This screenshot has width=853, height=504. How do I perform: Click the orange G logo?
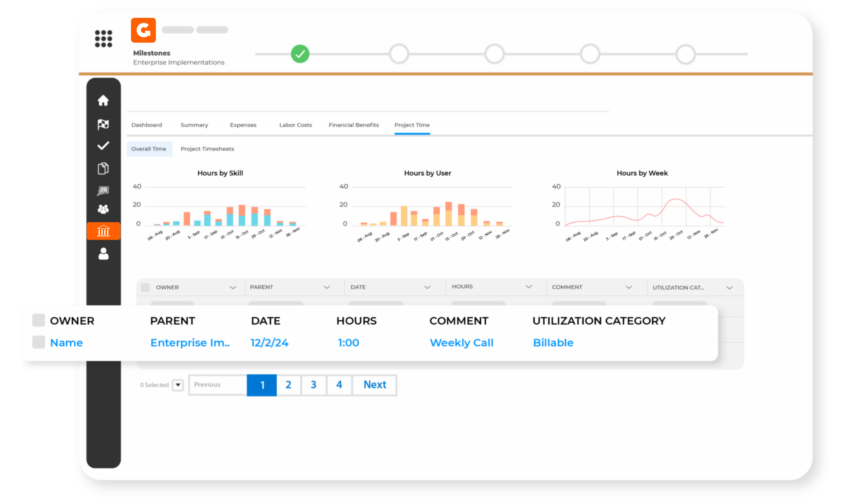pos(143,30)
